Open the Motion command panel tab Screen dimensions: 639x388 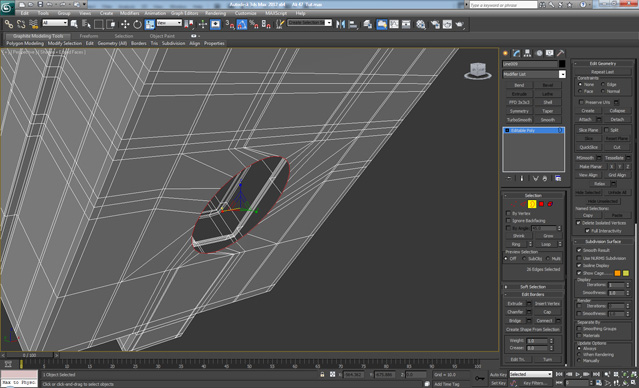[x=539, y=53]
